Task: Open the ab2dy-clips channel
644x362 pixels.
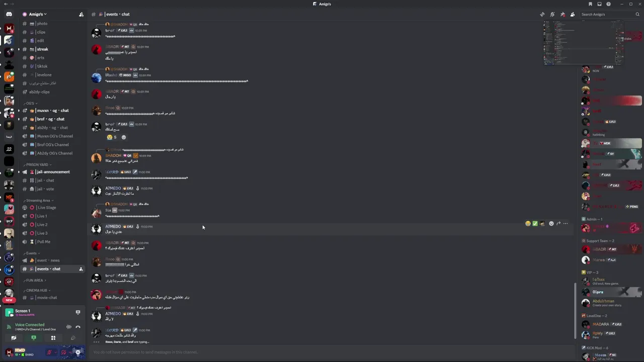Action: [53, 92]
